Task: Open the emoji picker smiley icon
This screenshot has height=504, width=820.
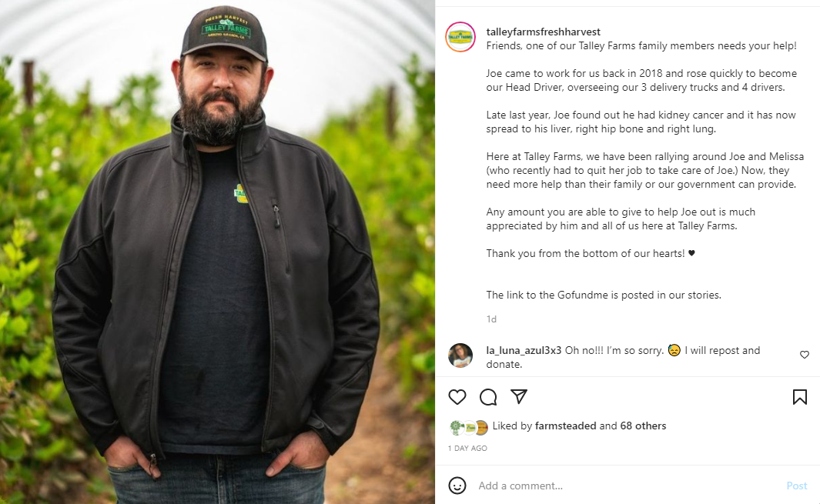Action: 457,486
